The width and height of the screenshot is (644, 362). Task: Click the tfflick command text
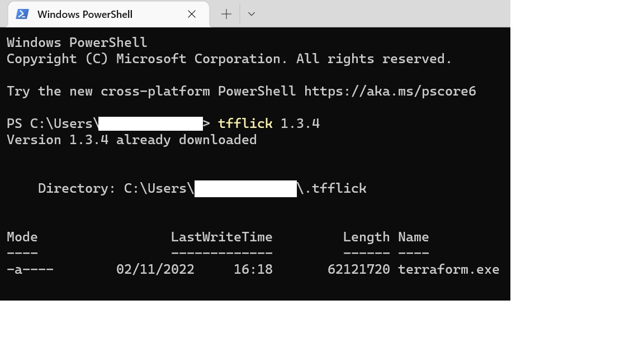point(245,123)
